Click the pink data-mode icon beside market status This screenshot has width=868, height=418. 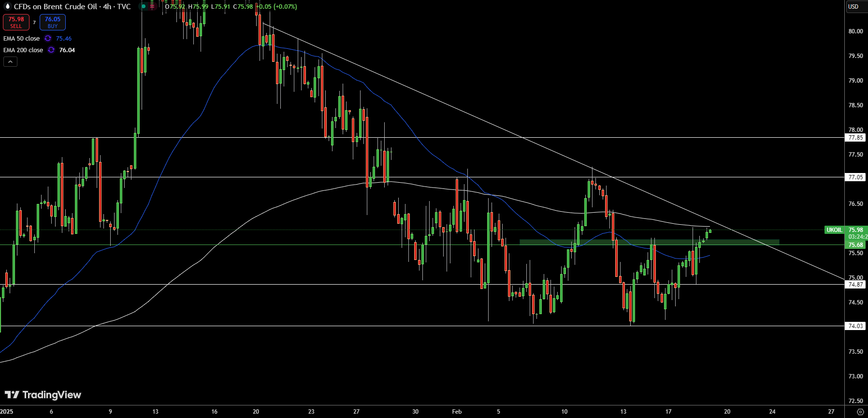click(x=152, y=6)
